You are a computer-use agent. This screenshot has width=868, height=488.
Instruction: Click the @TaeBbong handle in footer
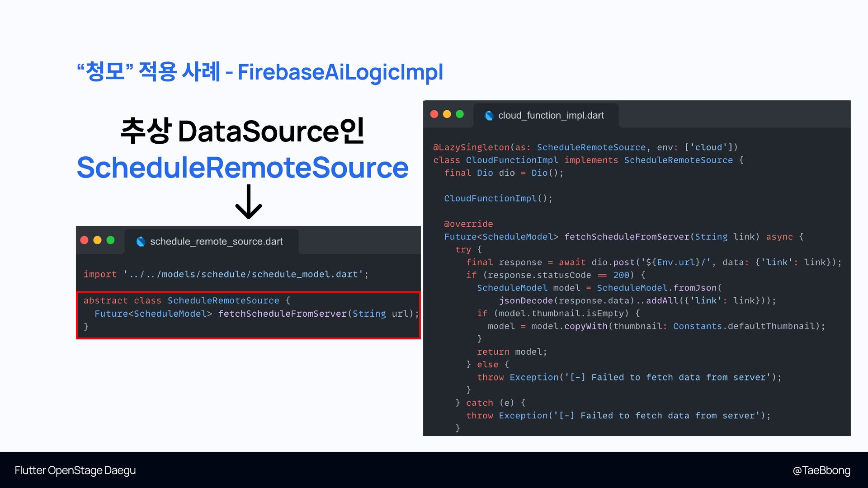(821, 470)
